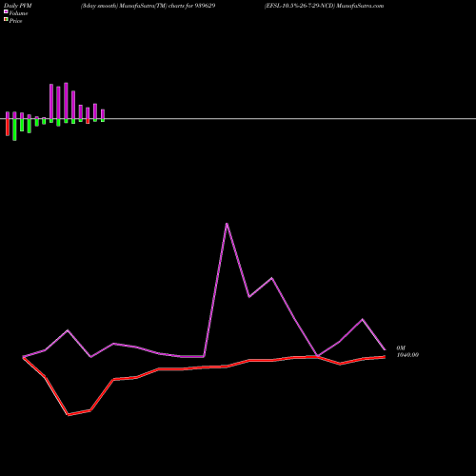Click the 'Daily PVM' chart title
The image size is (476, 476).
18,6
